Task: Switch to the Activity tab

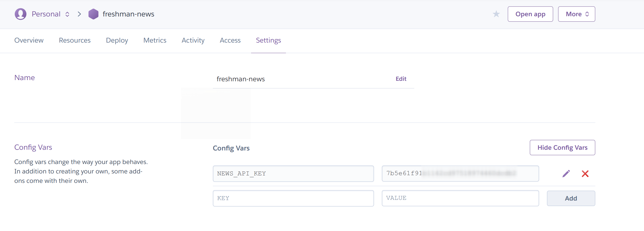Action: 193,40
